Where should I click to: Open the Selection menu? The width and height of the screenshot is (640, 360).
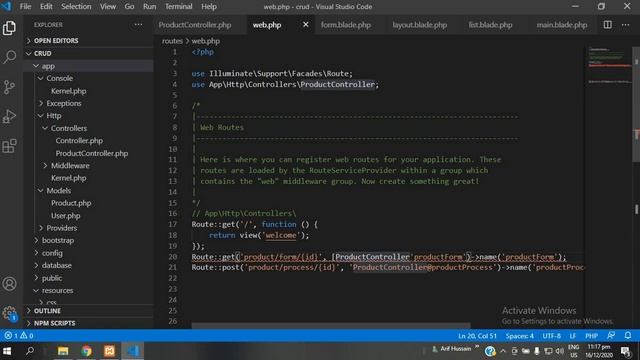[76, 7]
